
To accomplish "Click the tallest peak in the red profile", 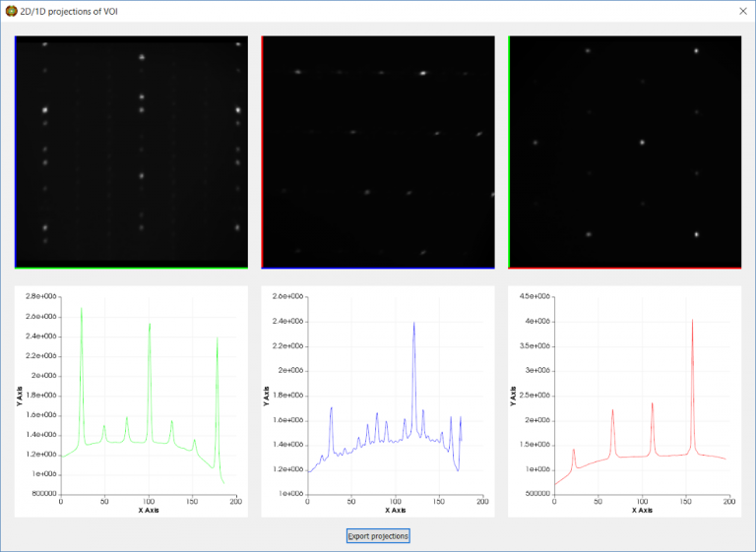I will tap(692, 320).
